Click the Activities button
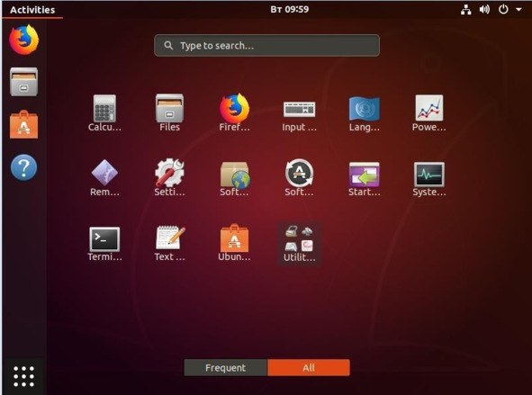The height and width of the screenshot is (395, 532). click(x=32, y=10)
